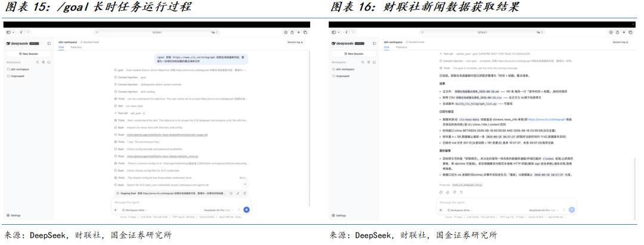Select Chat tab in 图表 16 window

(x=386, y=47)
